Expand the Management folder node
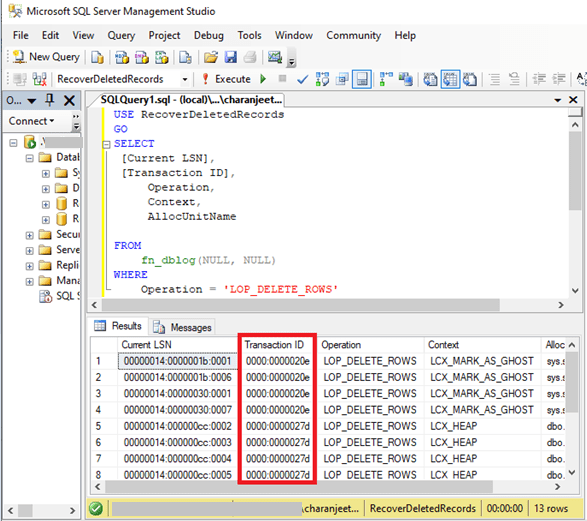The height and width of the screenshot is (521, 587). coord(30,281)
